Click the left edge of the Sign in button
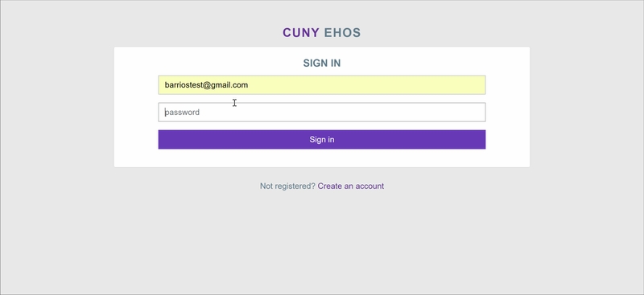Screen dimensions: 644x295 [x=164, y=140]
